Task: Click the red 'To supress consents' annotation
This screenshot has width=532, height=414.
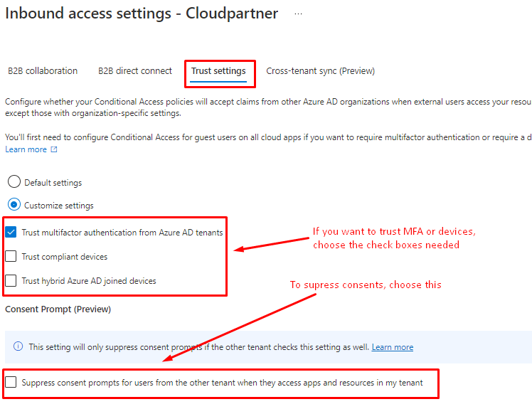Action: point(366,285)
